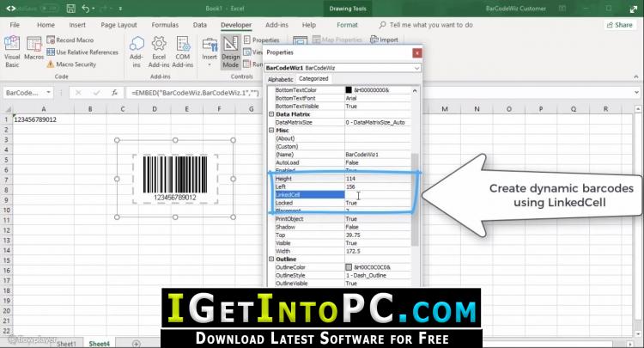
Task: Click the Share button
Action: [x=619, y=25]
